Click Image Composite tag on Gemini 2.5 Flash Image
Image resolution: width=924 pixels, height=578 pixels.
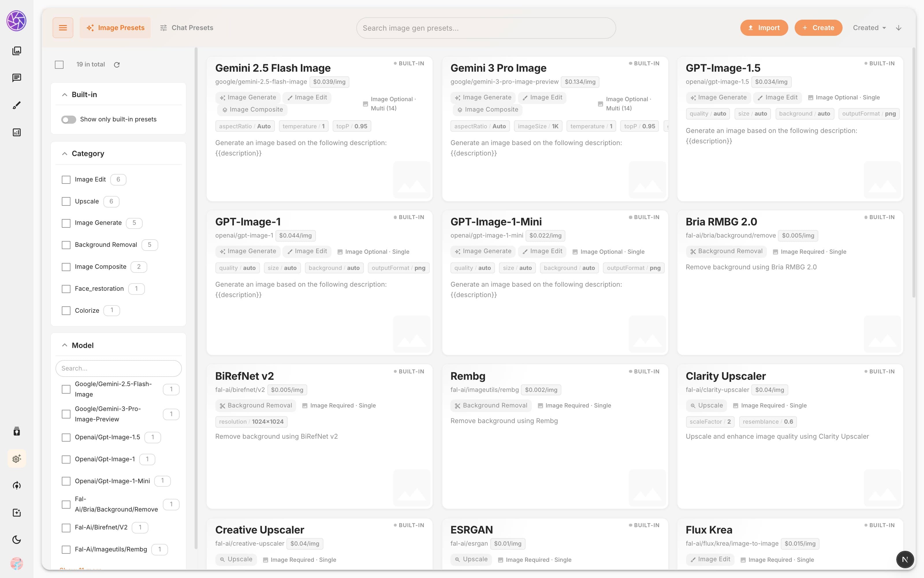pos(252,110)
